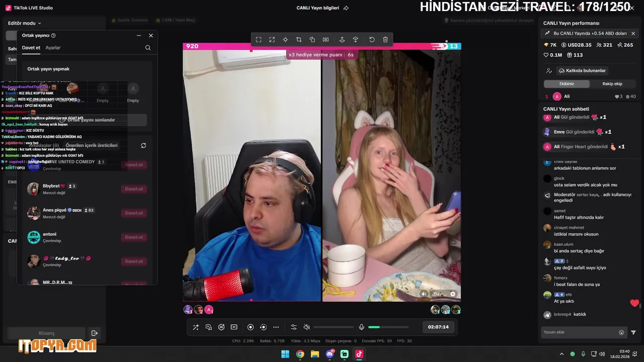Open the AI tool icon in bottom bar
Image resolution: width=644 pixels, height=362 pixels.
pos(221,327)
